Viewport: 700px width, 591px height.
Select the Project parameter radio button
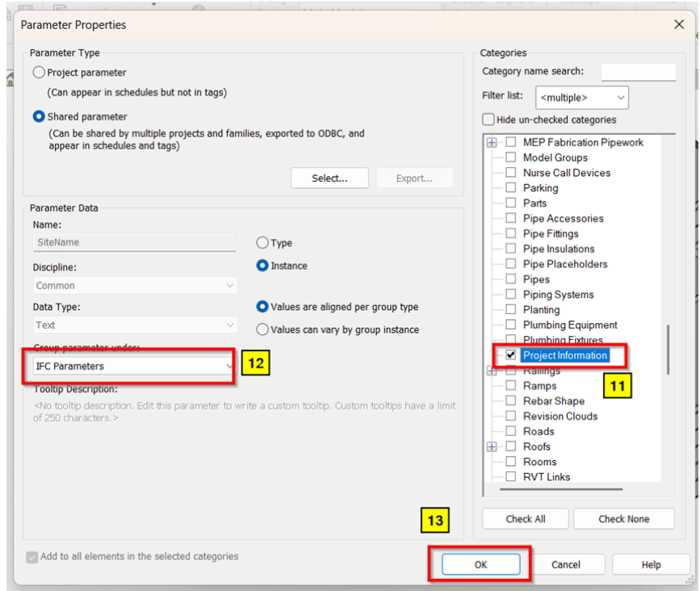click(x=39, y=73)
